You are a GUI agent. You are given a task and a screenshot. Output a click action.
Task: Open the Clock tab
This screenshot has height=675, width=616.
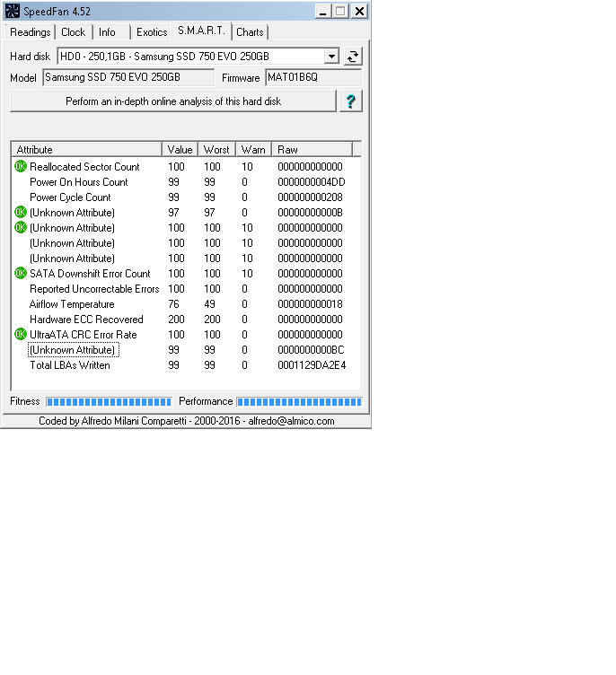74,32
